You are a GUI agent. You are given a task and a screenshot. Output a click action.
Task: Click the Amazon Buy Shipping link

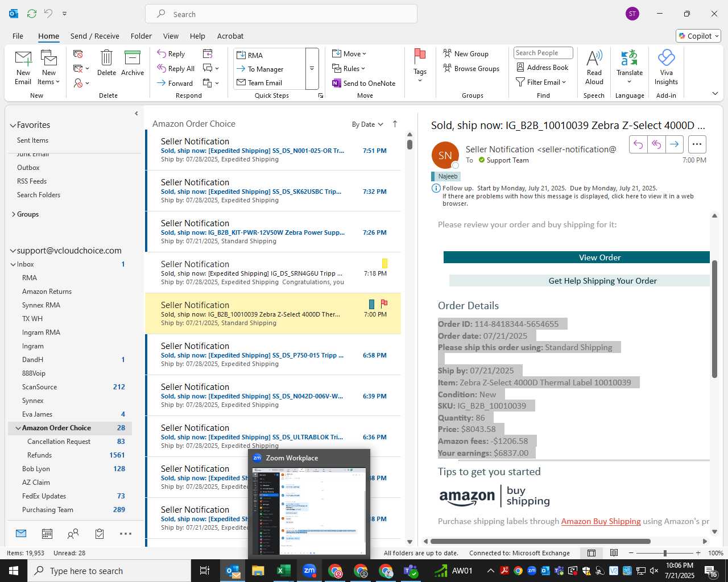point(601,521)
